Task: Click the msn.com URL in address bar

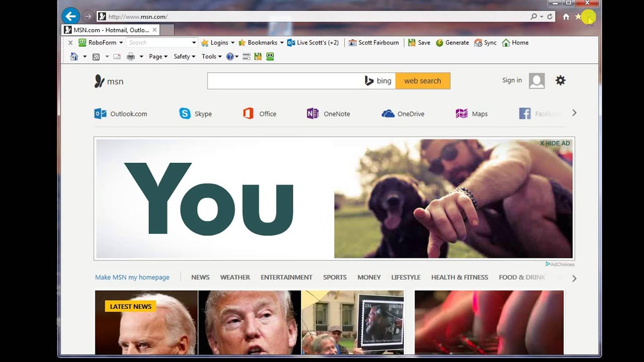Action: pos(138,17)
